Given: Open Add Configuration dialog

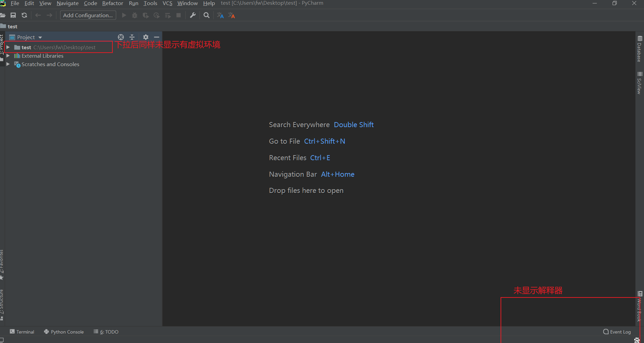Looking at the screenshot, I should [88, 15].
